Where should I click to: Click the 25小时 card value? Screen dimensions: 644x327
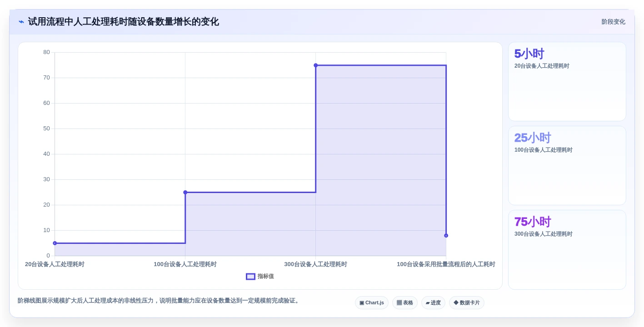[533, 138]
